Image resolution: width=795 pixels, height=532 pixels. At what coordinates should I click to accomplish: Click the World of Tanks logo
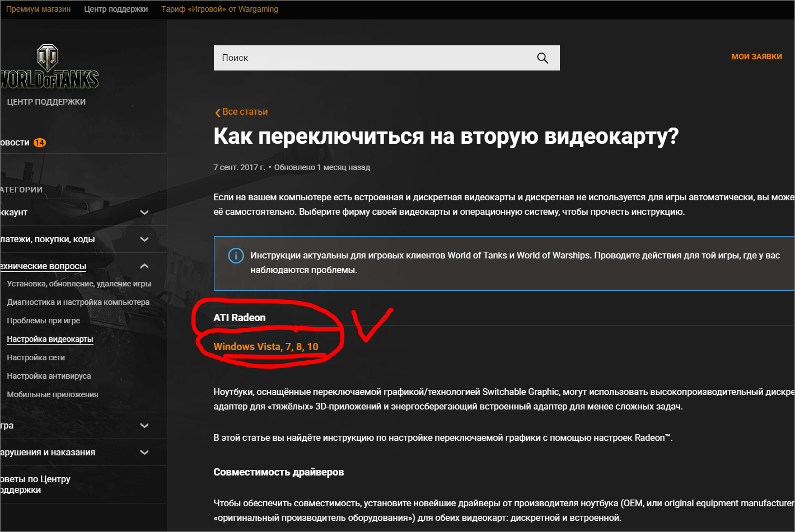[x=49, y=67]
